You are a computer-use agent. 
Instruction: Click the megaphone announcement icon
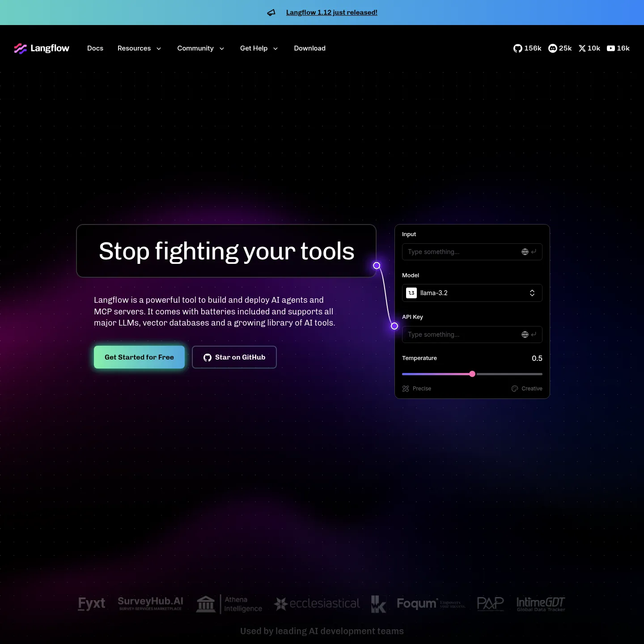271,13
